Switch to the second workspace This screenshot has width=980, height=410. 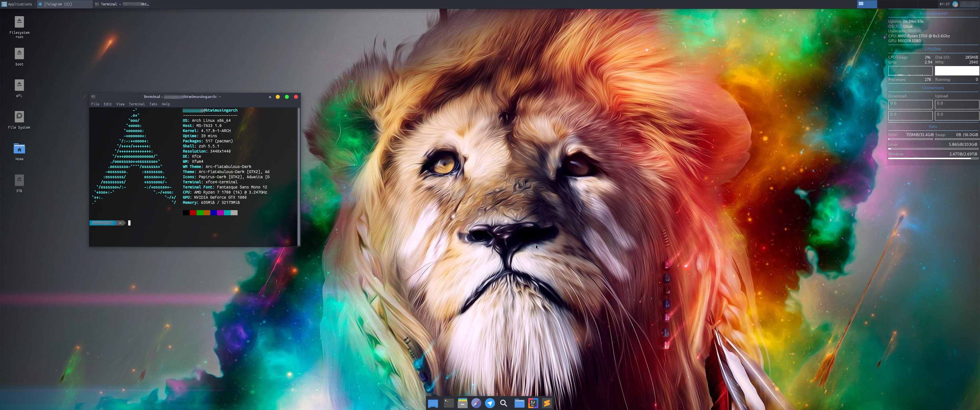pos(887,4)
